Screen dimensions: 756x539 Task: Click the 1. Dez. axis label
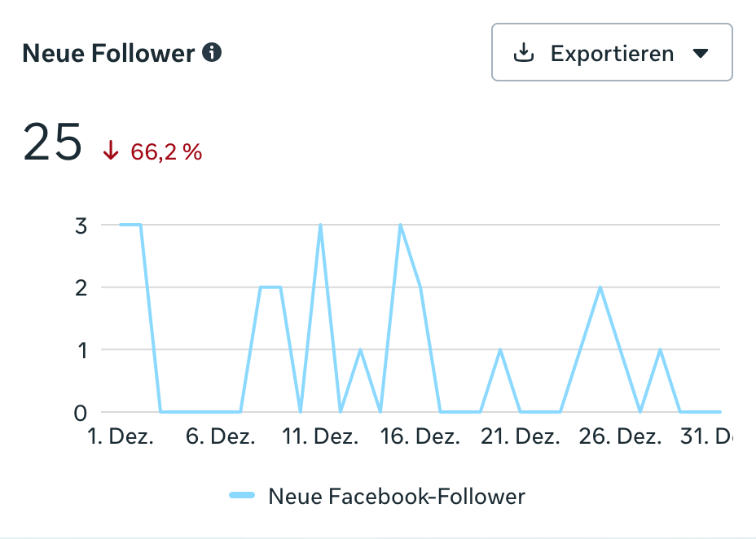(x=121, y=437)
